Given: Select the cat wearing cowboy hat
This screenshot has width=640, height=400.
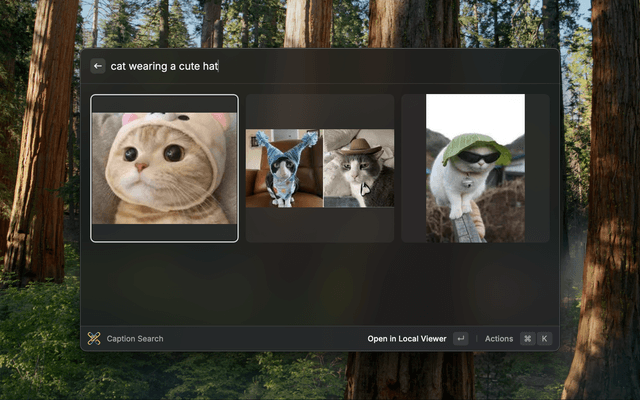Looking at the screenshot, I should [x=358, y=168].
